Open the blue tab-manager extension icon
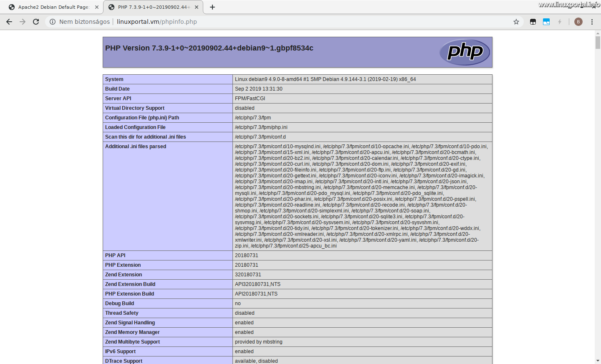This screenshot has width=601, height=364. click(546, 21)
